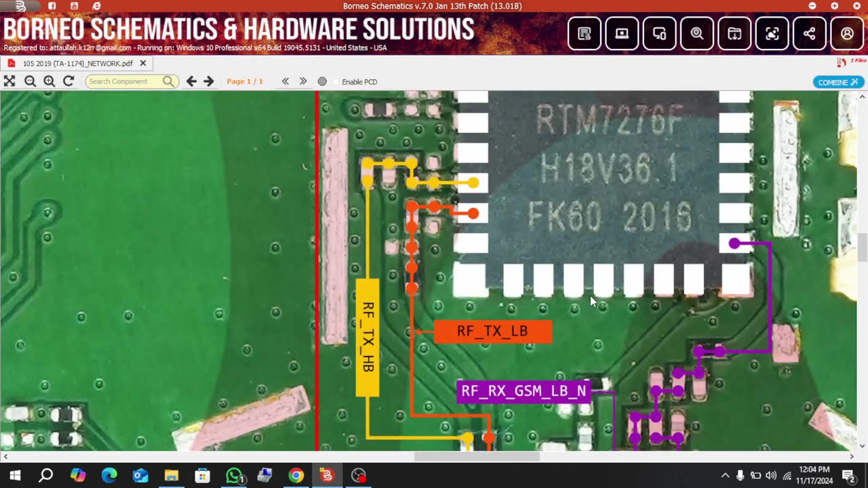The width and height of the screenshot is (868, 488).
Task: Open the Internet Explorer website icon
Action: (x=96, y=6)
